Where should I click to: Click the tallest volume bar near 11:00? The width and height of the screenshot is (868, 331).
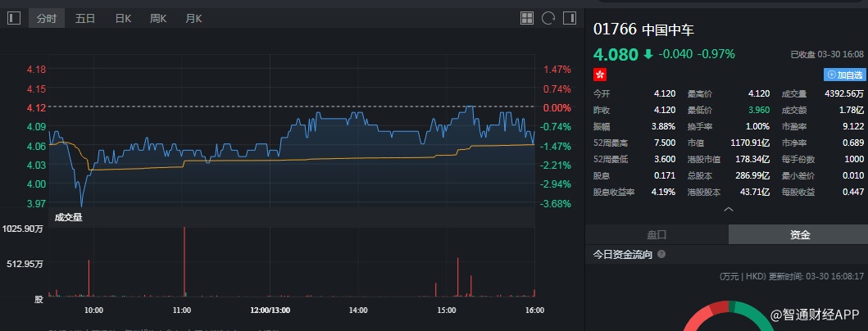[x=184, y=262]
